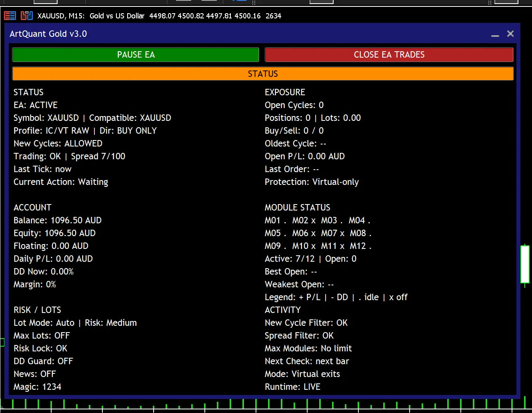Click 'Max Modules: No limit' line

click(308, 348)
